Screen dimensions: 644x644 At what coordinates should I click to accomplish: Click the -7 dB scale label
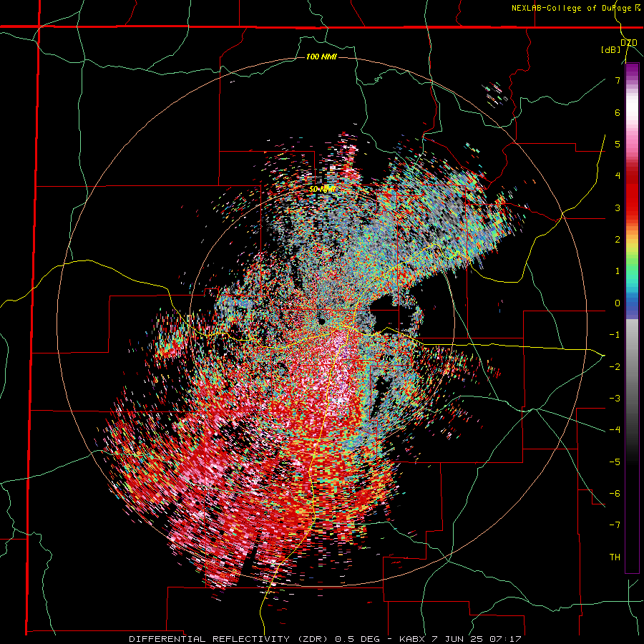pyautogui.click(x=615, y=525)
